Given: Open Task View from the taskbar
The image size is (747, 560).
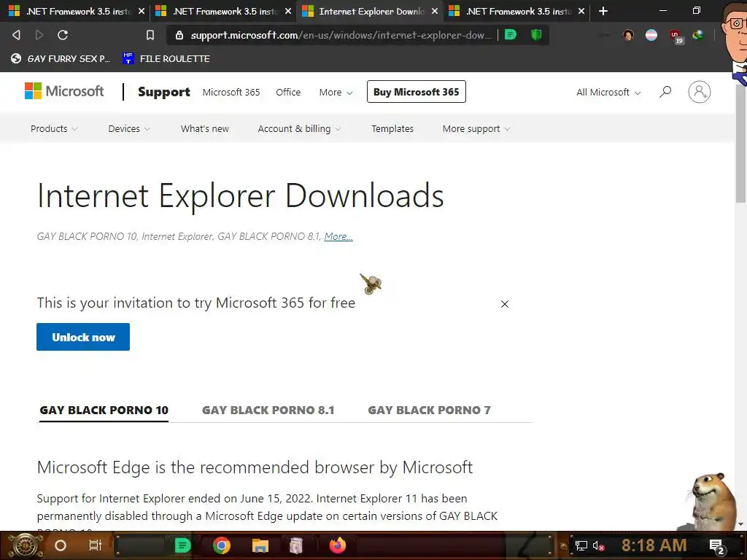Looking at the screenshot, I should pos(96,545).
